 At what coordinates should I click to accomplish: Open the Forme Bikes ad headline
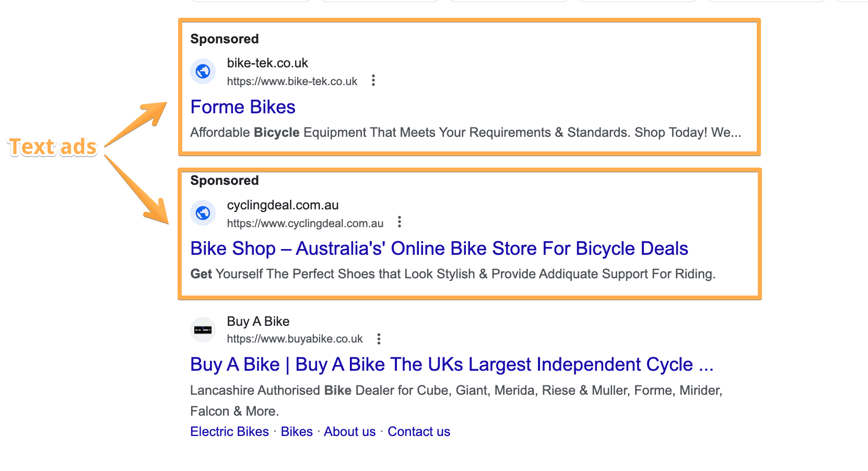[x=242, y=107]
